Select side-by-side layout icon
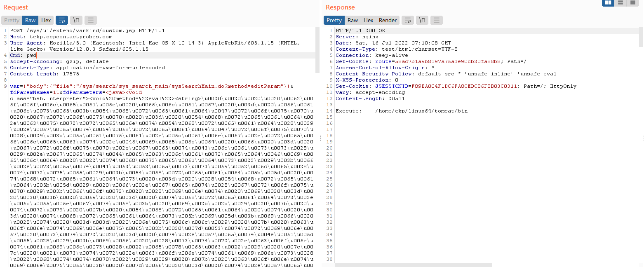The height and width of the screenshot is (267, 644). tap(608, 3)
